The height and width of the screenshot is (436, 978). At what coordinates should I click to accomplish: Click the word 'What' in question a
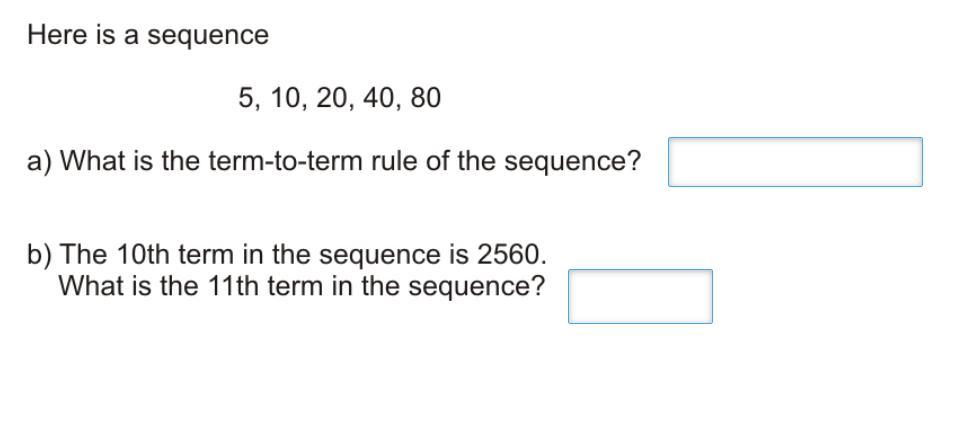click(91, 161)
